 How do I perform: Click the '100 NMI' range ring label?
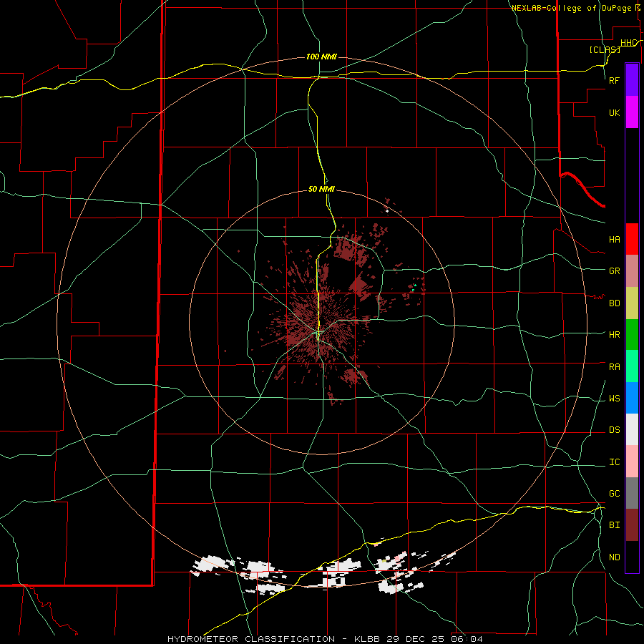[x=321, y=57]
